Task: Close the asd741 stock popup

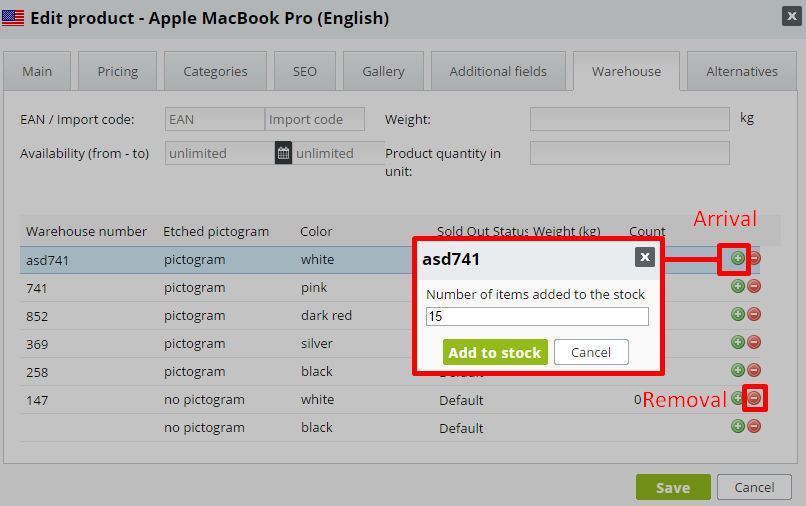Action: tap(645, 257)
